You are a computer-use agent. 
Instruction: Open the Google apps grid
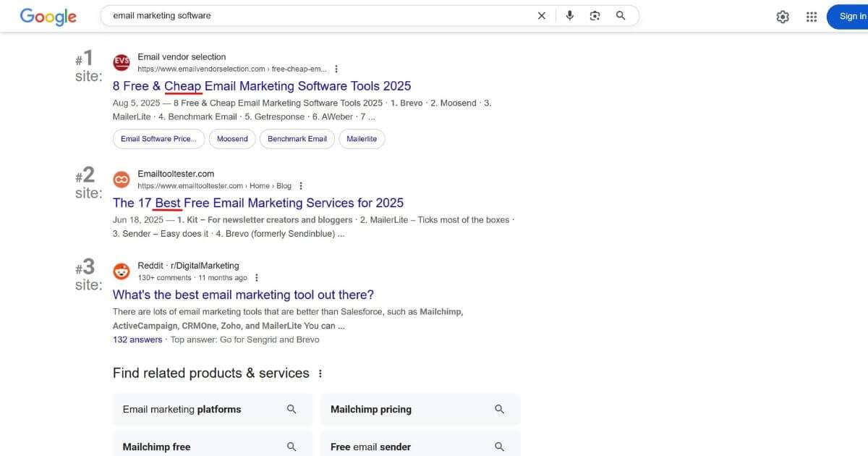point(812,16)
